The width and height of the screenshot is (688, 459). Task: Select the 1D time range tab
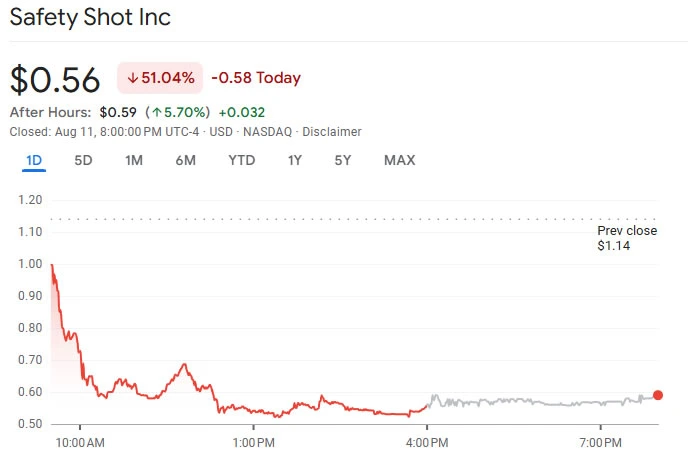[34, 161]
